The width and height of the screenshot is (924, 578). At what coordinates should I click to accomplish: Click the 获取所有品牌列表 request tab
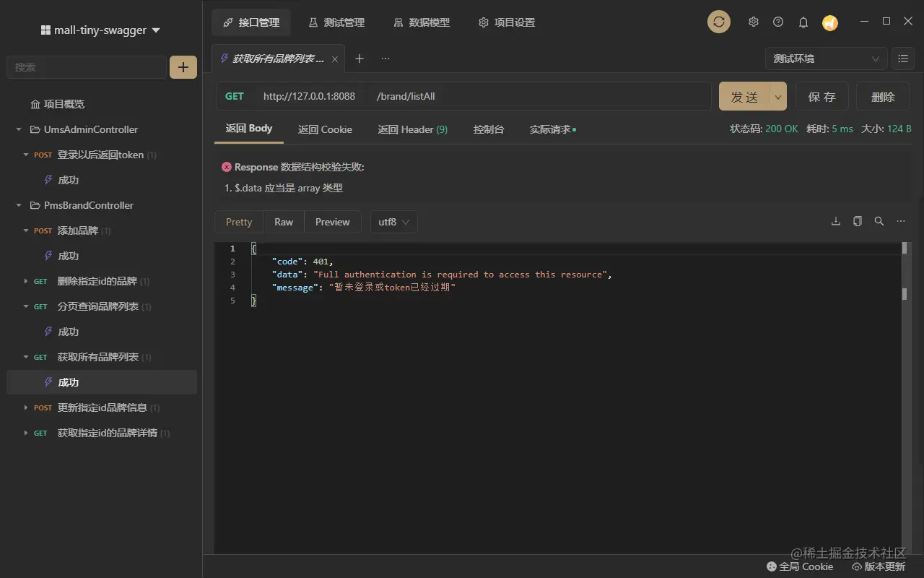tap(279, 59)
